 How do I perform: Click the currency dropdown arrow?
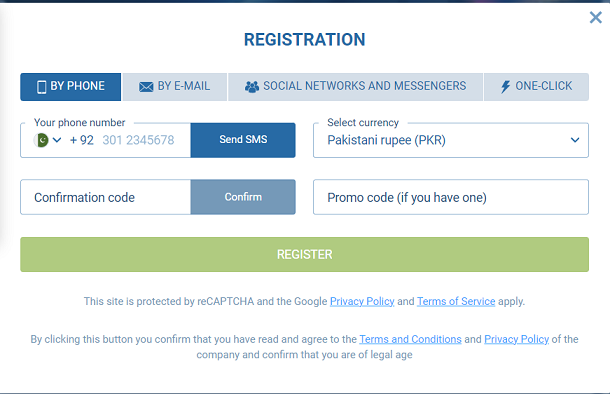(x=575, y=140)
